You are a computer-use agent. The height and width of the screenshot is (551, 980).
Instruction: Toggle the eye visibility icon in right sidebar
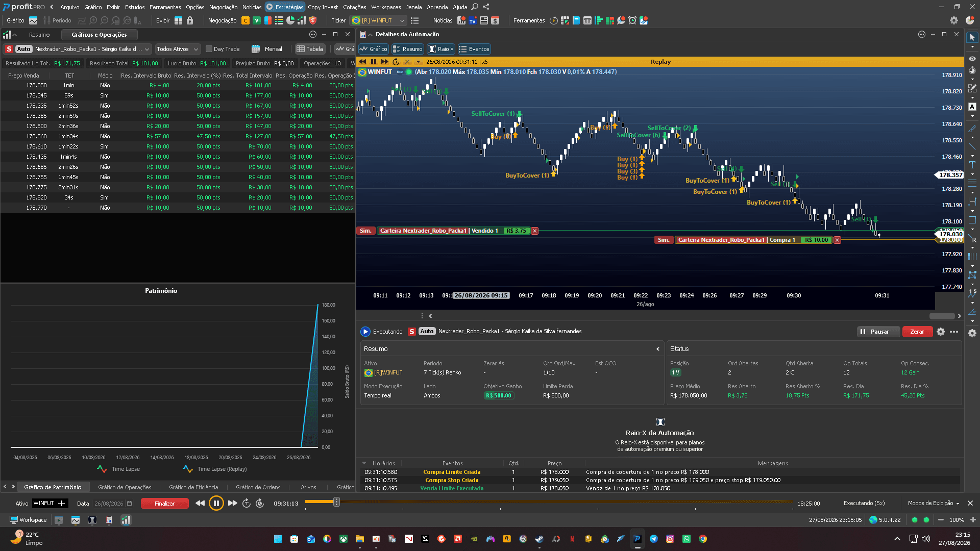972,59
